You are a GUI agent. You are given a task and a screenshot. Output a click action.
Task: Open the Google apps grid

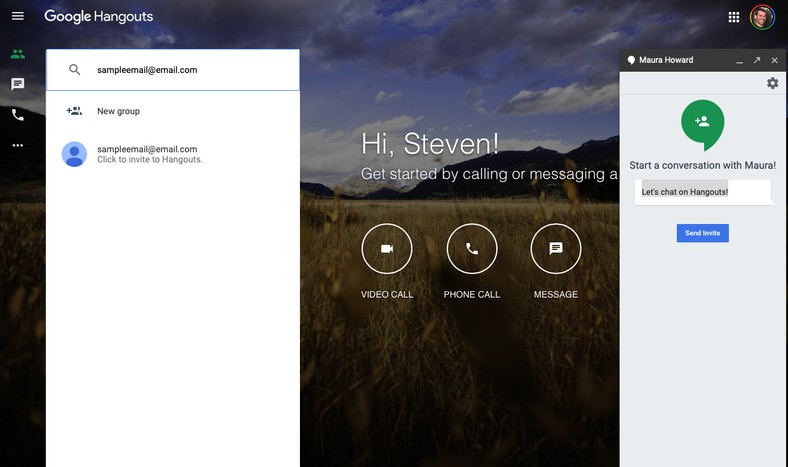734,17
